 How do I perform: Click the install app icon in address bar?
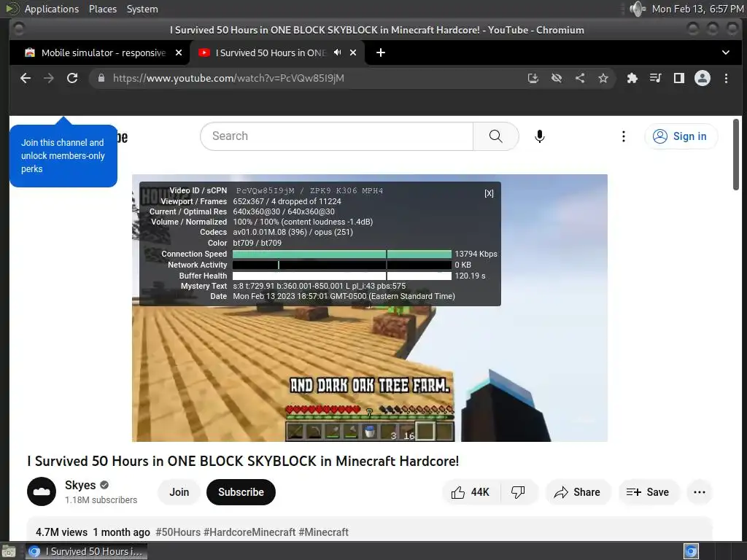(533, 78)
